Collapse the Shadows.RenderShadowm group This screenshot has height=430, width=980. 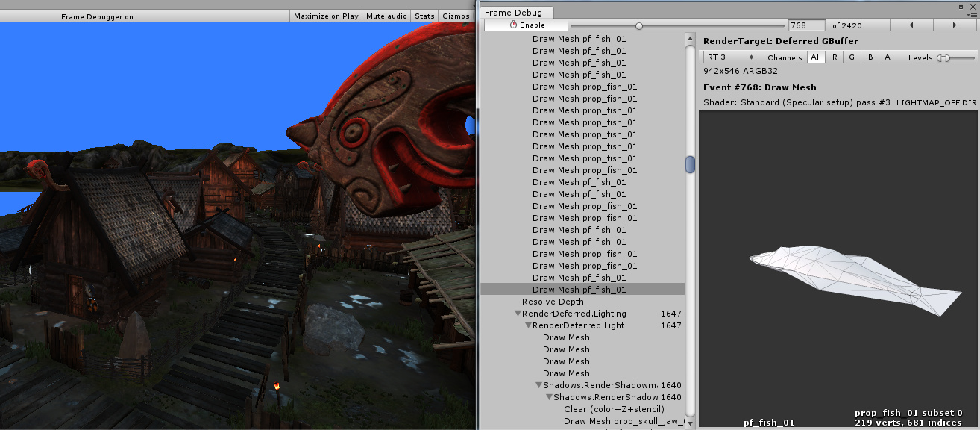538,385
